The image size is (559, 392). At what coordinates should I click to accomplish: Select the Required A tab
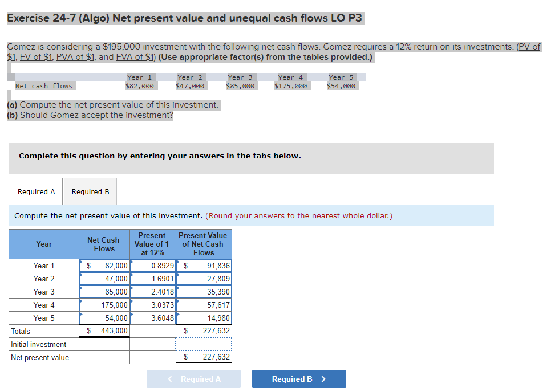(35, 191)
